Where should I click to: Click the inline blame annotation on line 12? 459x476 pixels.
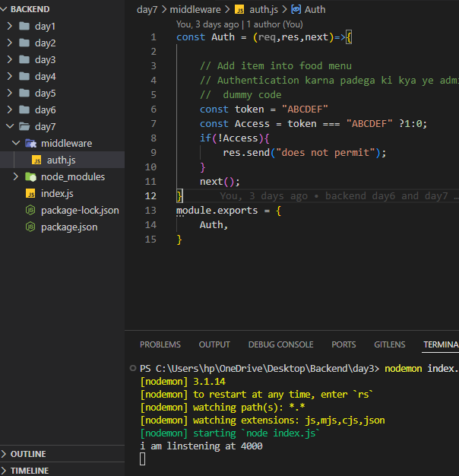[339, 196]
